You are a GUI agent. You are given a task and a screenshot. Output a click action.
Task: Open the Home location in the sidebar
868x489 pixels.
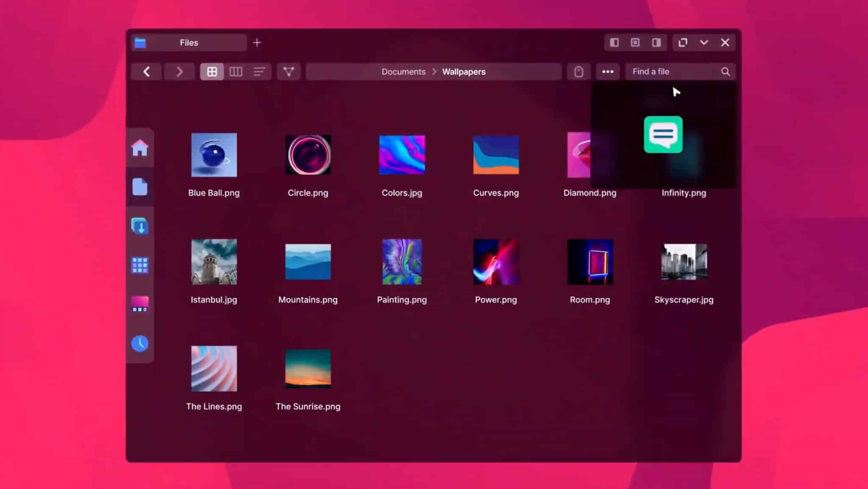[140, 147]
